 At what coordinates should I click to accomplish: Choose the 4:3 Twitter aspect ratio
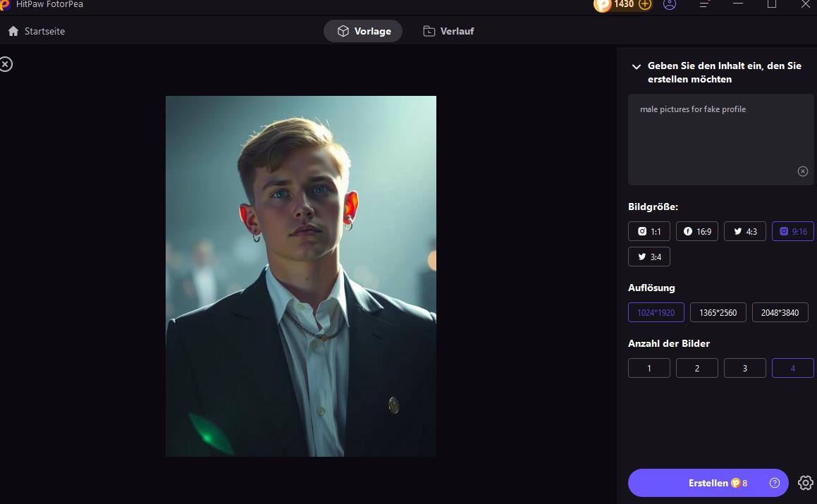[745, 231]
